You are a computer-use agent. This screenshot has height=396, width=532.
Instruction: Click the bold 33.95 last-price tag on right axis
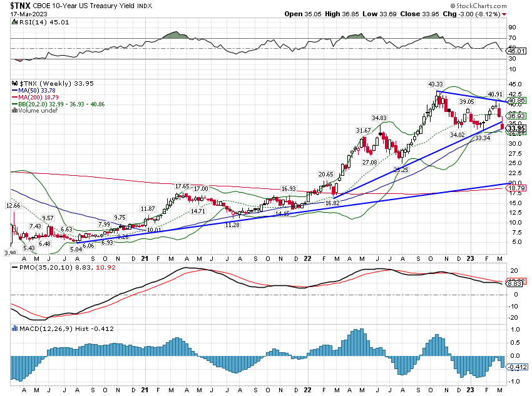click(516, 128)
